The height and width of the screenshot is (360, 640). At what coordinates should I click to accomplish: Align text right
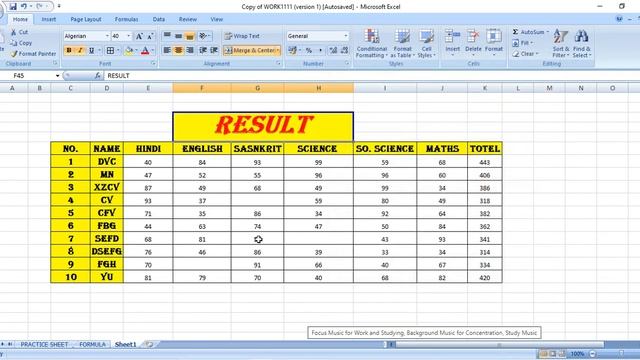pyautogui.click(x=190, y=50)
